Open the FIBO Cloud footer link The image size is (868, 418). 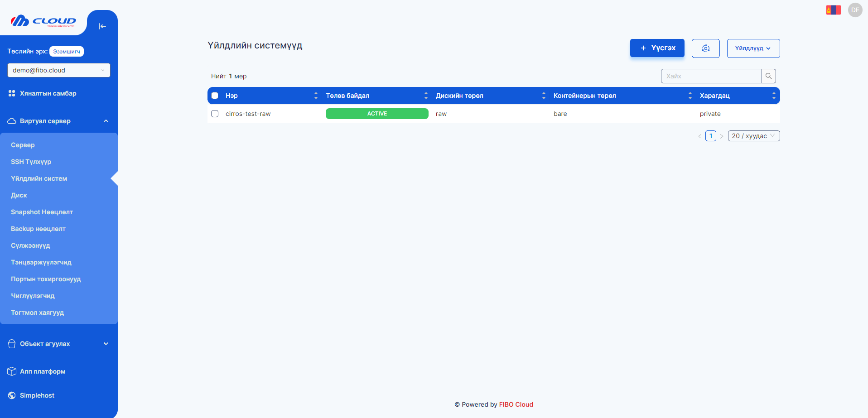516,404
